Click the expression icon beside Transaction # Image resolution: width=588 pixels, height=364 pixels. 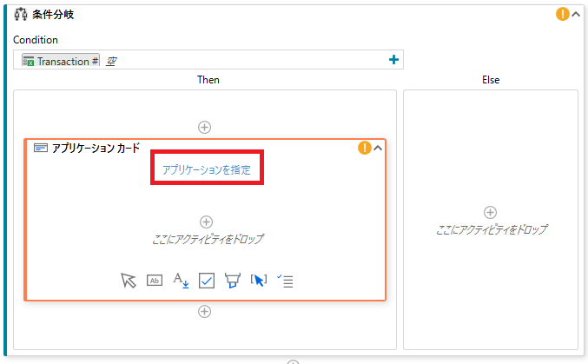tap(111, 61)
